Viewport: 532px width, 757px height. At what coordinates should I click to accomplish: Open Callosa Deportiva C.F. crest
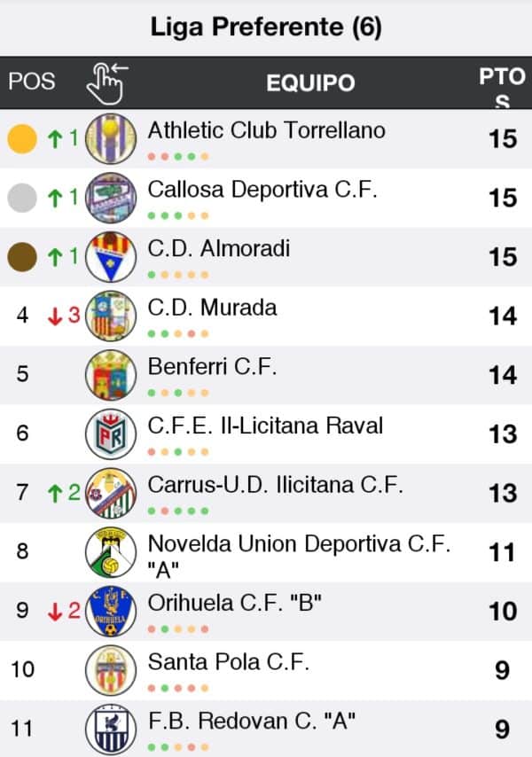(111, 198)
